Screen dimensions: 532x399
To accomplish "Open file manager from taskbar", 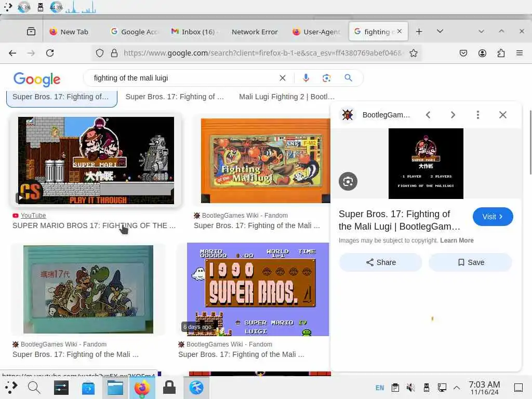I will coord(115,388).
